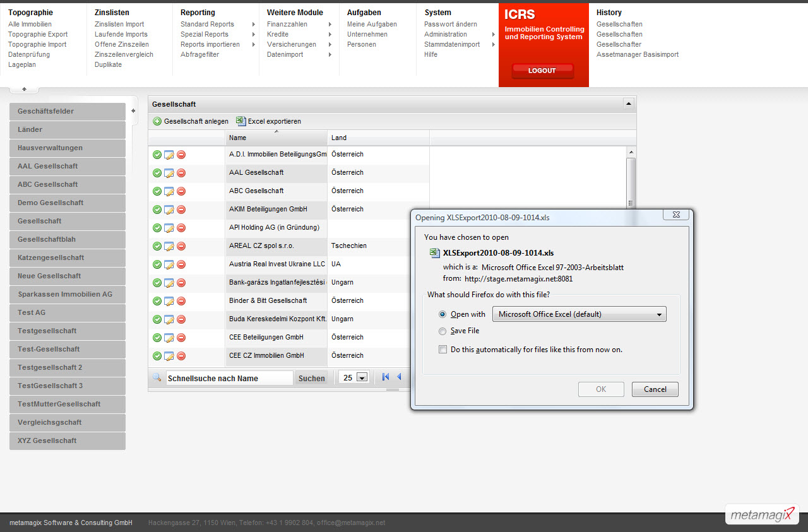
Task: Click green check icon for ABC Gesellschaft row
Action: click(x=157, y=191)
